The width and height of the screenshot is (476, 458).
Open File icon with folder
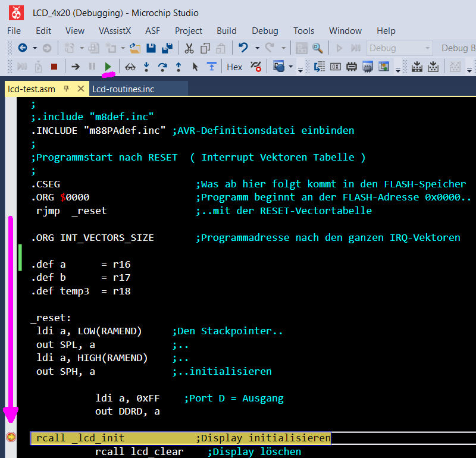point(135,48)
